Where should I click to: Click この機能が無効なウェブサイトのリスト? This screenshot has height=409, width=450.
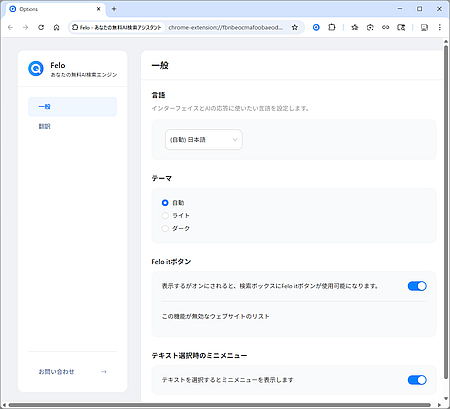[x=216, y=316]
